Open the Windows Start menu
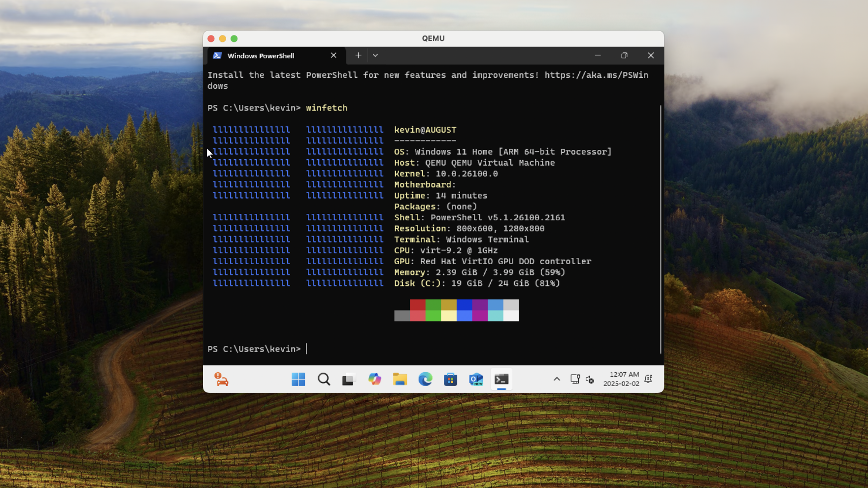This screenshot has height=488, width=868. (298, 379)
